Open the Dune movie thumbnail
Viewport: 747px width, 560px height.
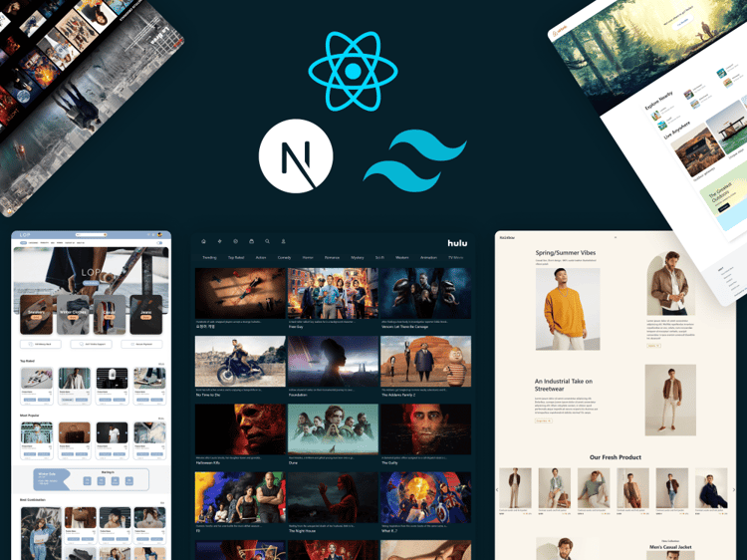pos(333,429)
